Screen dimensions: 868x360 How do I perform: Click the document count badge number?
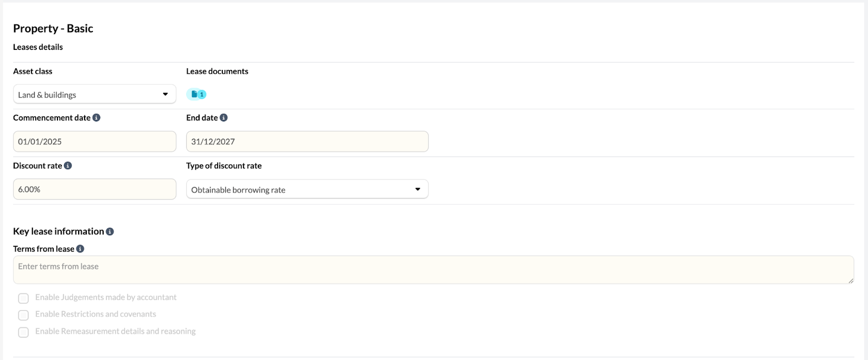(202, 94)
